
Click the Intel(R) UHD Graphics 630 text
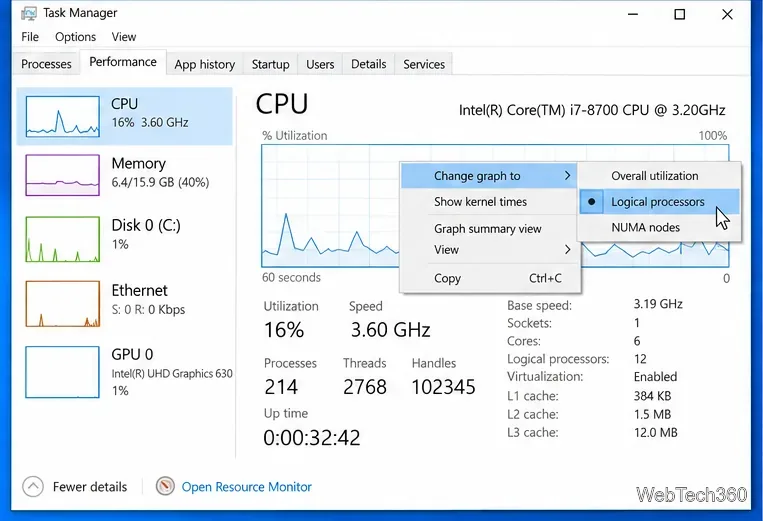(172, 374)
